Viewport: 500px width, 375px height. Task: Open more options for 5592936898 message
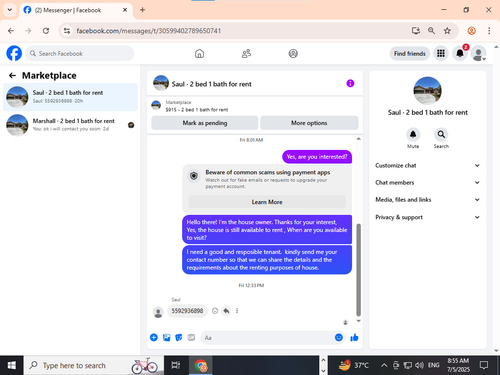(x=237, y=311)
